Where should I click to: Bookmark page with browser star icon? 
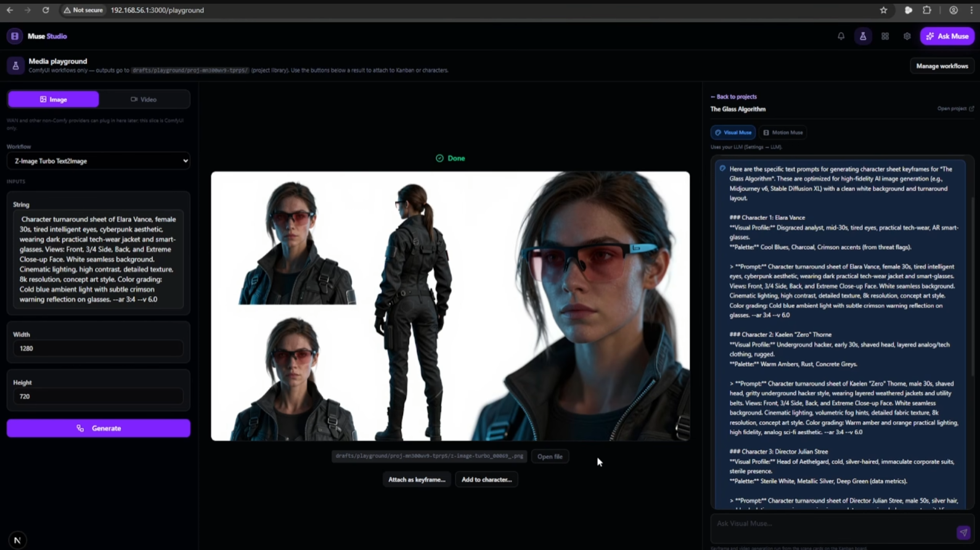click(883, 10)
